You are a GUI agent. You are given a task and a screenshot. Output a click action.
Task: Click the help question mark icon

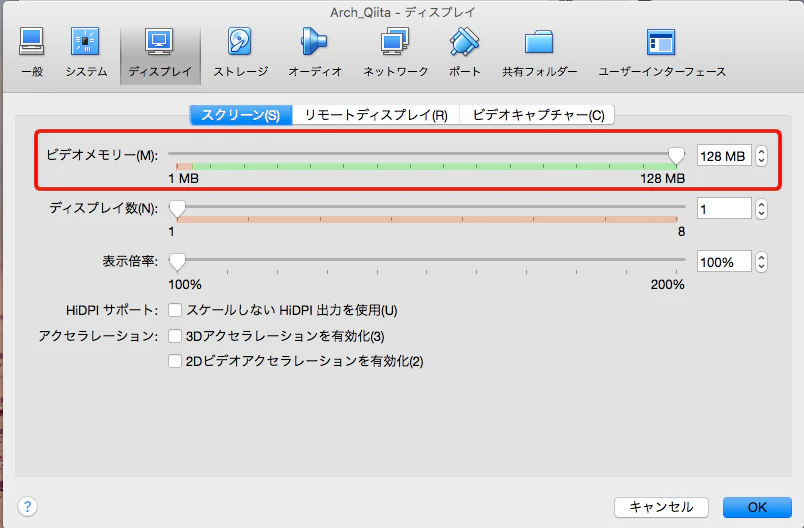pos(28,506)
